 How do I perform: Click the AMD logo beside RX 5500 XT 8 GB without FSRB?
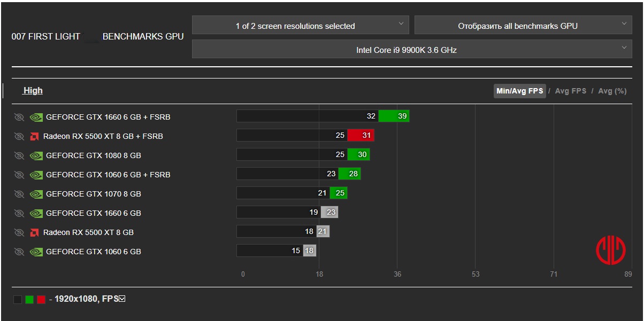point(34,232)
